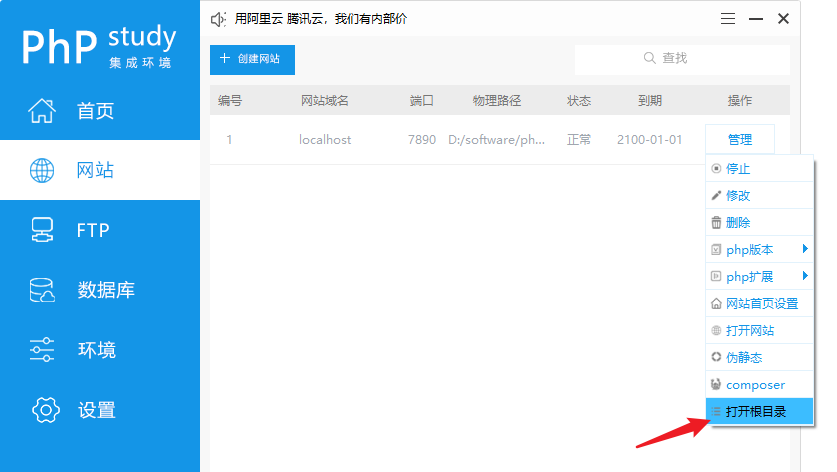Choose composer from the manage menu

click(x=760, y=384)
